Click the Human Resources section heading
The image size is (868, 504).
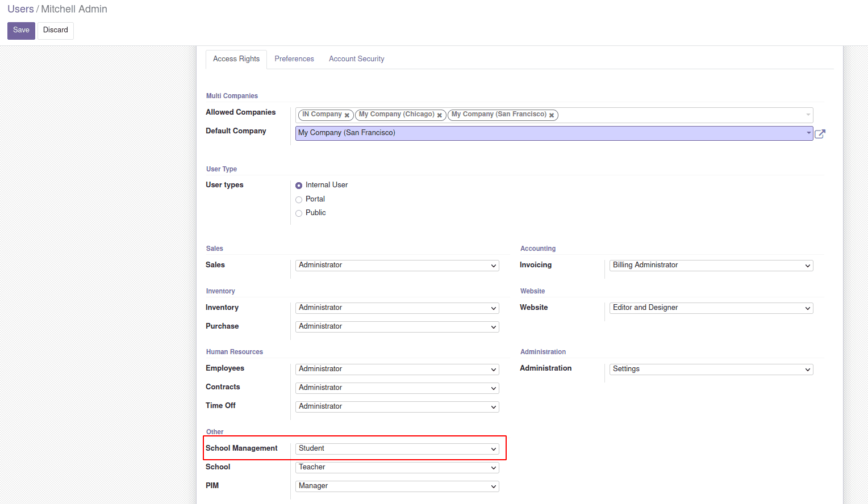coord(235,352)
